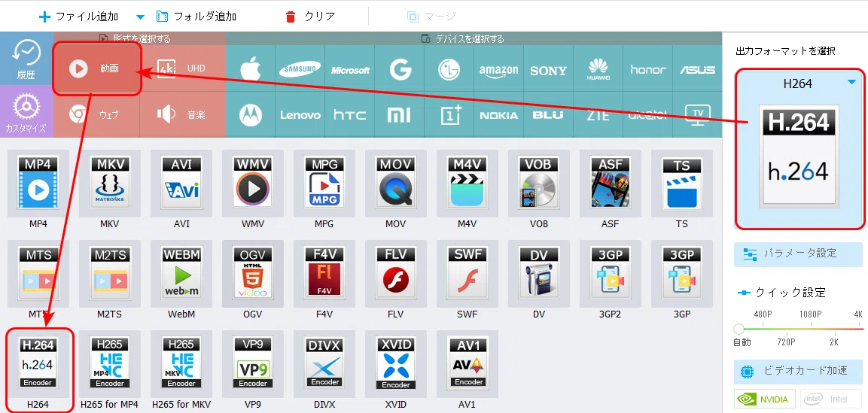Select BLU device presets
Screen dimensions: 868x413
[549, 114]
